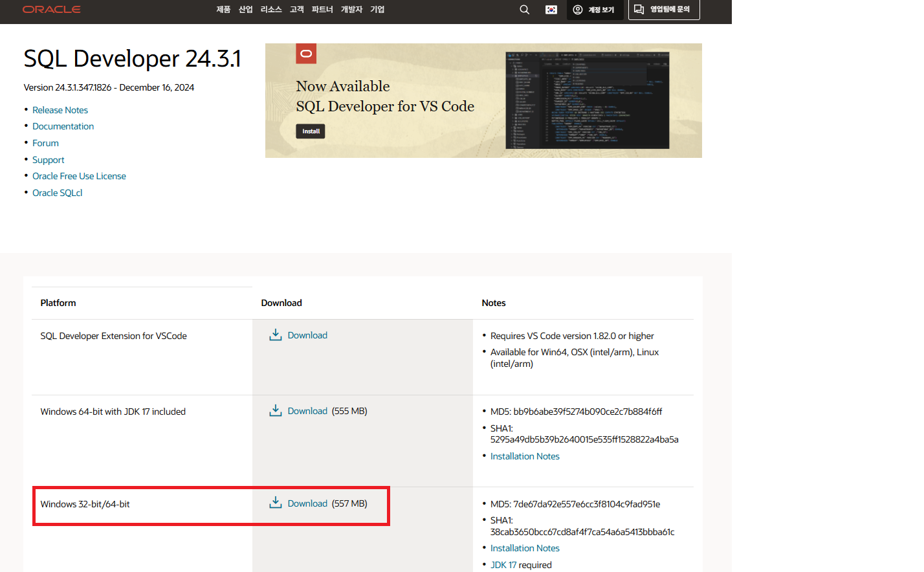Image resolution: width=924 pixels, height=572 pixels.
Task: Click 'Windows 64-bit with JDK 17 included' text
Action: pos(113,412)
